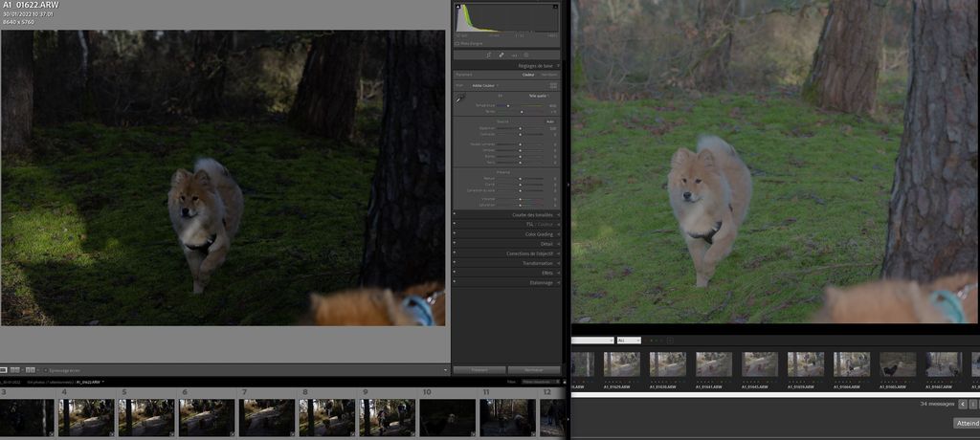Select filmstrip thumbnail number 11
The height and width of the screenshot is (440, 980).
(507, 417)
